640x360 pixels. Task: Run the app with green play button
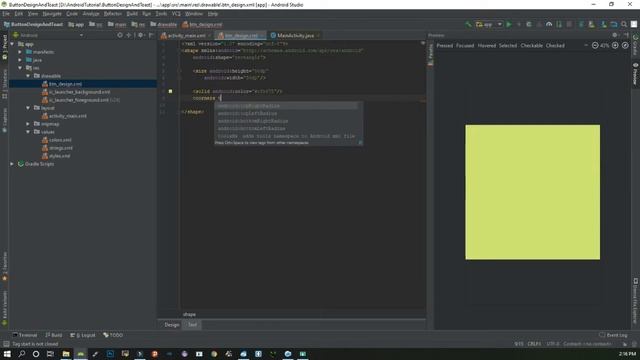click(509, 24)
